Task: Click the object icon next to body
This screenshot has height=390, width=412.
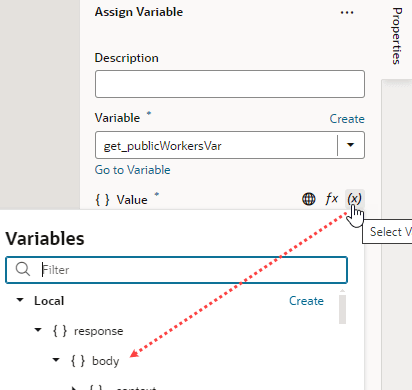Action: pos(78,361)
